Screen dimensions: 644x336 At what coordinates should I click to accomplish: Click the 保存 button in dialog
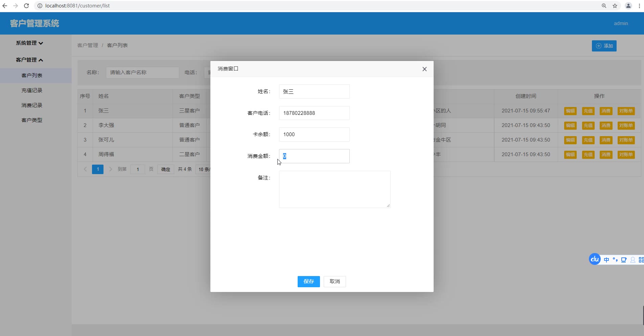308,281
